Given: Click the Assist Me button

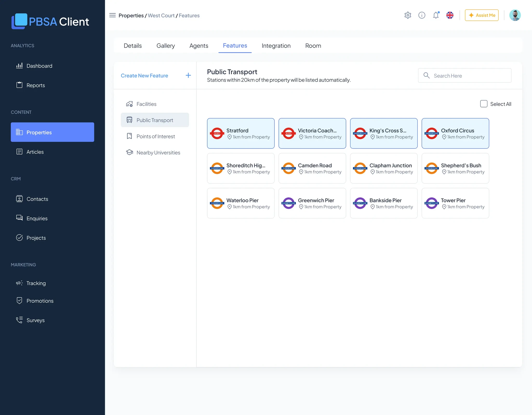Looking at the screenshot, I should click(x=482, y=15).
